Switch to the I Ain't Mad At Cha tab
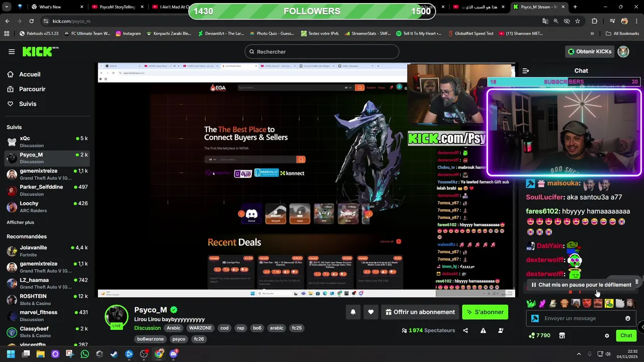Screen dimensions: 644x362 171,7
